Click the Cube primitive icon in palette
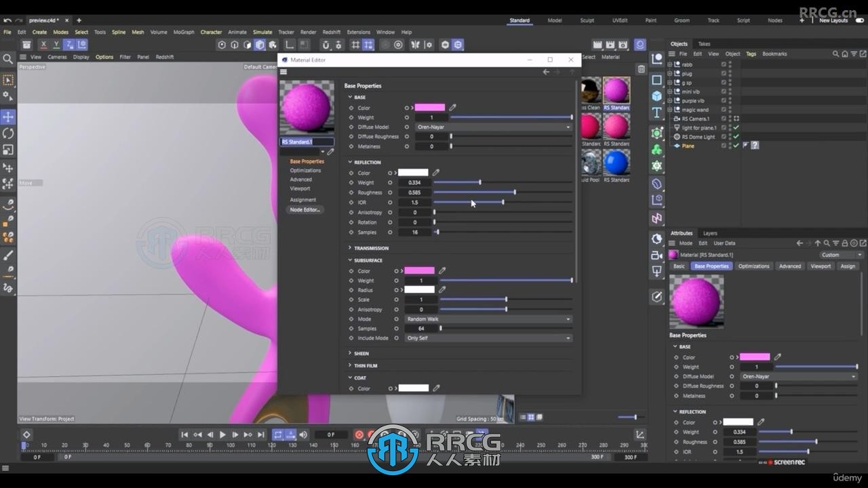 pyautogui.click(x=656, y=96)
